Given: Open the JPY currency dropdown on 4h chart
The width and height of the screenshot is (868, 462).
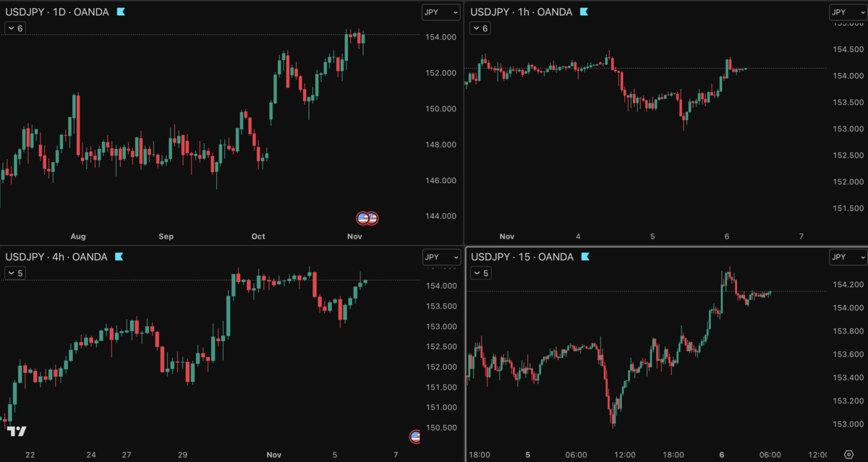Looking at the screenshot, I should [x=441, y=257].
